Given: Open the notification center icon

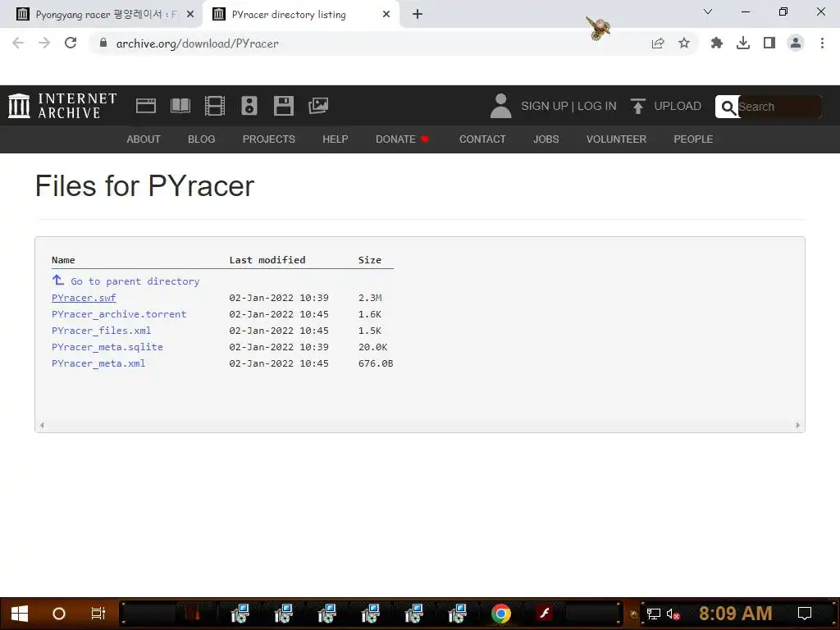Looking at the screenshot, I should click(x=804, y=614).
